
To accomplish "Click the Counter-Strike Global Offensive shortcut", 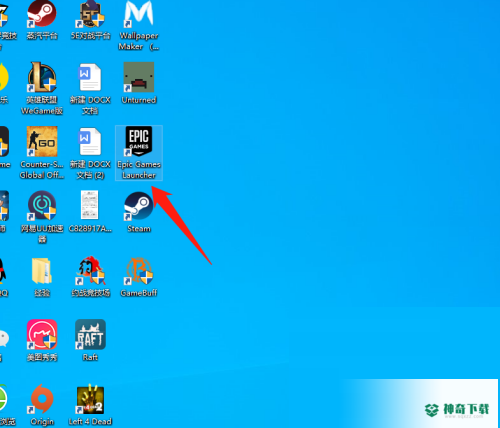I will point(42,141).
